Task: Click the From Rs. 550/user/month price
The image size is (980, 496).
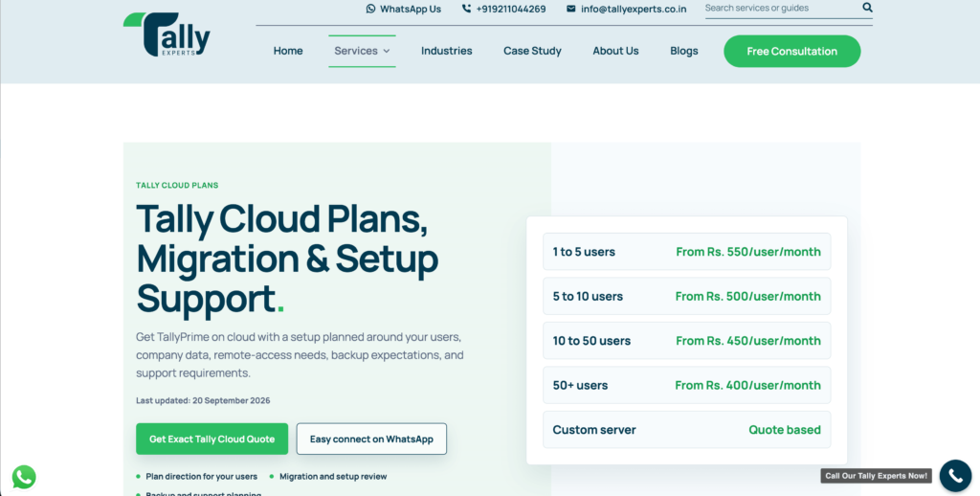Action: coord(748,252)
